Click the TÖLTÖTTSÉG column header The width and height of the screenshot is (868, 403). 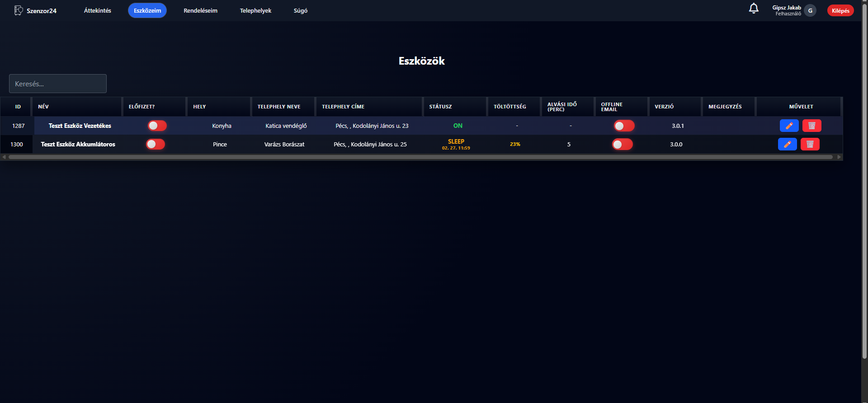(x=514, y=107)
